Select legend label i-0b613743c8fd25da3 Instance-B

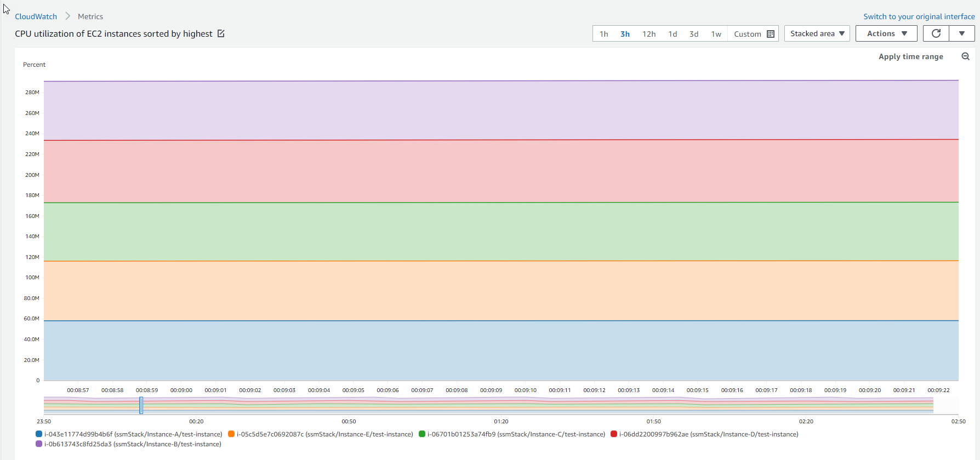tap(133, 444)
